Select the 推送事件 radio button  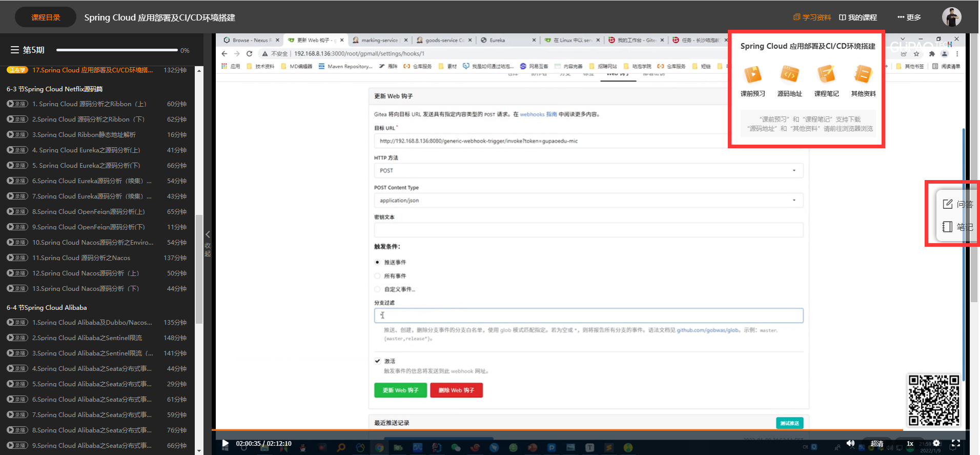point(377,262)
